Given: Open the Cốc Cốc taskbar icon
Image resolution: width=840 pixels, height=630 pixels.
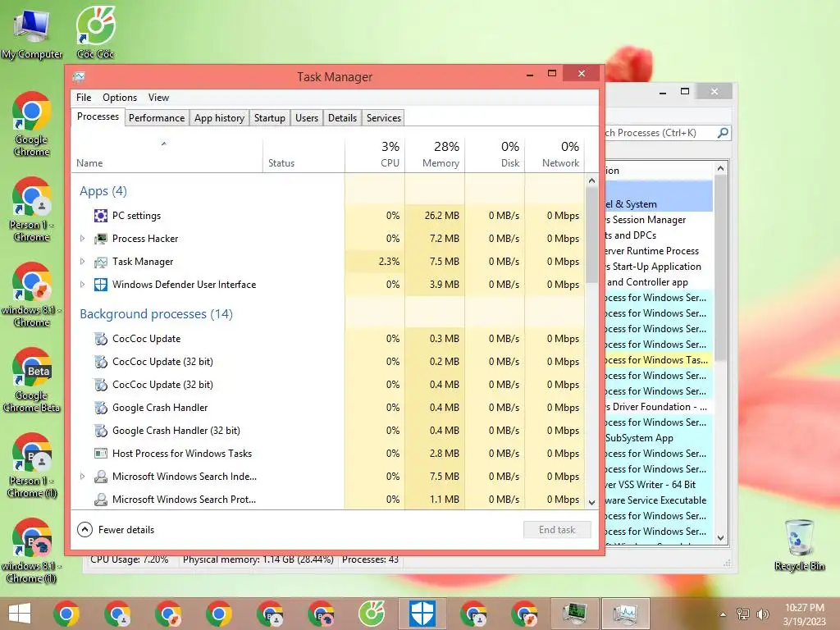Looking at the screenshot, I should tap(372, 614).
